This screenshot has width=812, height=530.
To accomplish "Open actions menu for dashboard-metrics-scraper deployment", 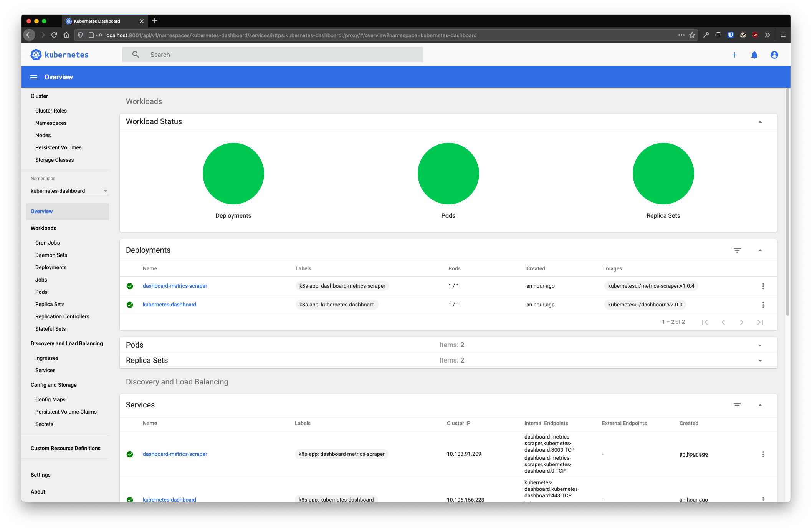I will click(x=763, y=286).
